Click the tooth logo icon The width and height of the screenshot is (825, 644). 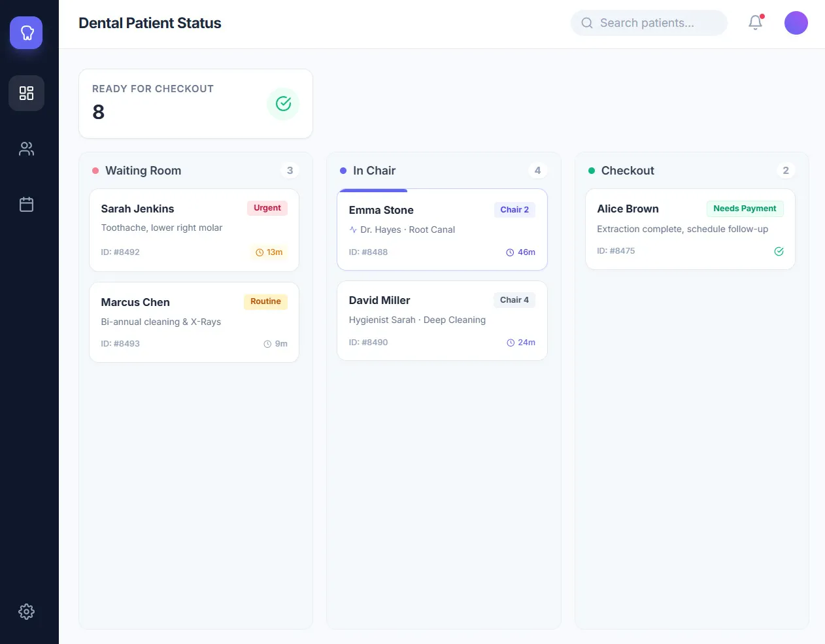(x=26, y=33)
